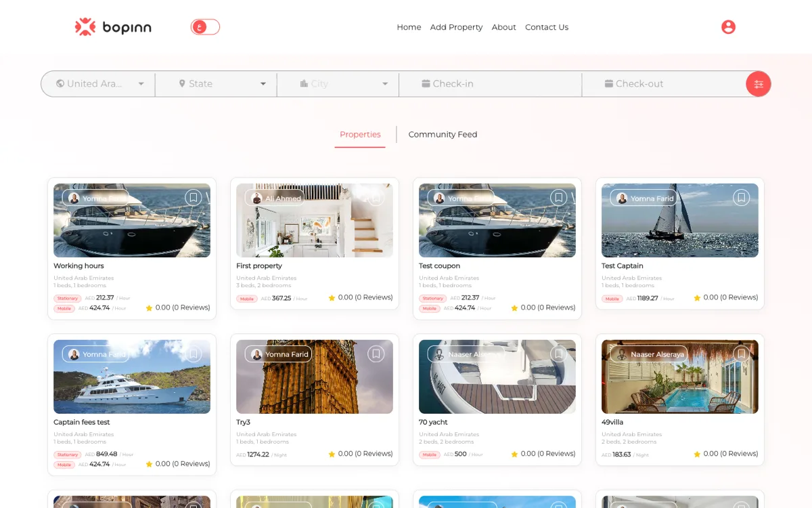Viewport: 812px width, 508px height.
Task: Bookmark the First property listing
Action: pos(376,197)
